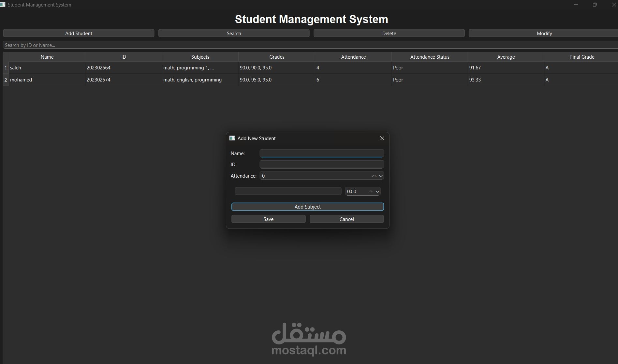
Task: Decrease subject grade with down arrow
Action: (377, 191)
